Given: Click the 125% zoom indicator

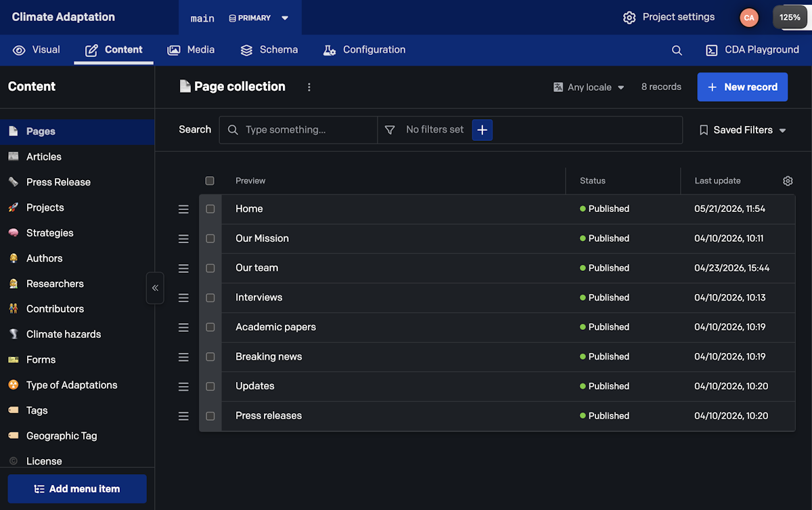Looking at the screenshot, I should tap(790, 18).
